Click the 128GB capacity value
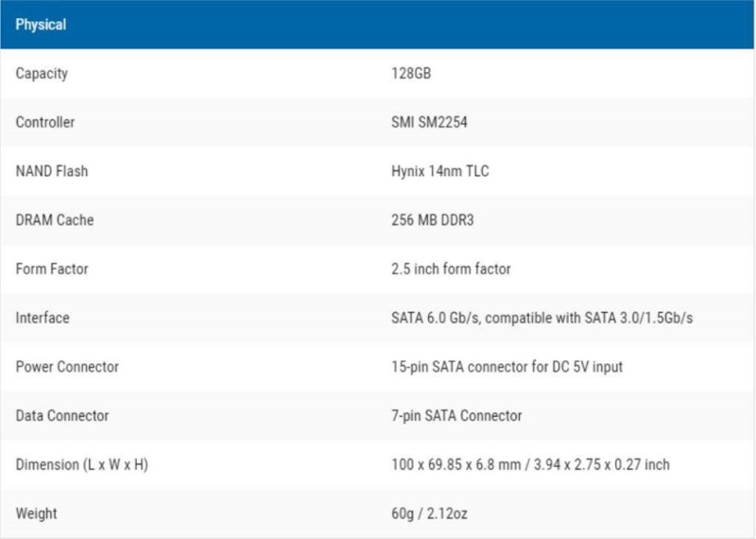The image size is (756, 539). (x=411, y=74)
